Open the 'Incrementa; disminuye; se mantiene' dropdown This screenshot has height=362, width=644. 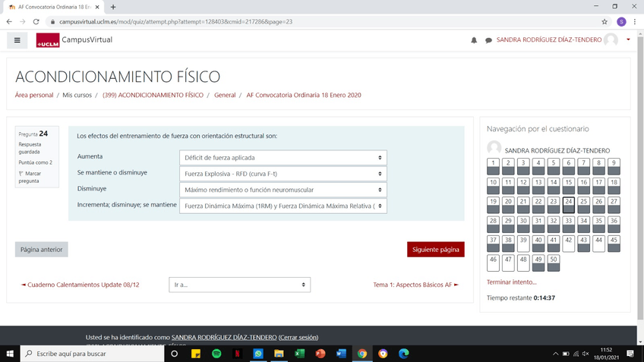[x=283, y=206]
